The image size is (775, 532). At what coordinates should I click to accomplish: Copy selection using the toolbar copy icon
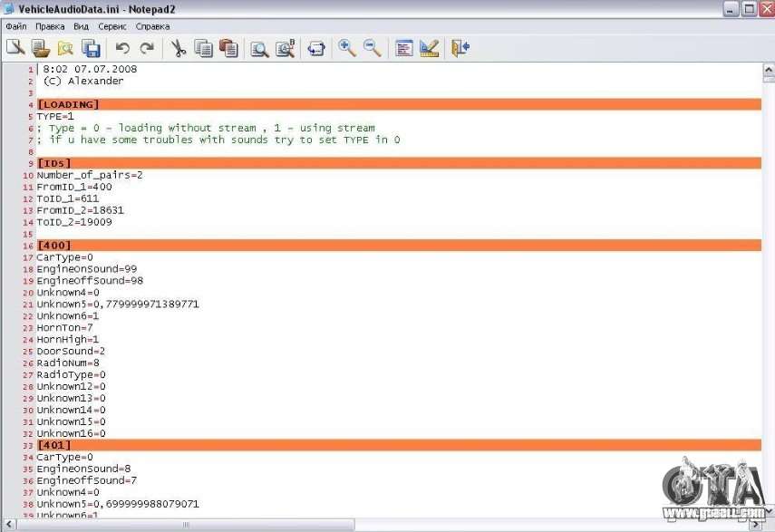[203, 48]
